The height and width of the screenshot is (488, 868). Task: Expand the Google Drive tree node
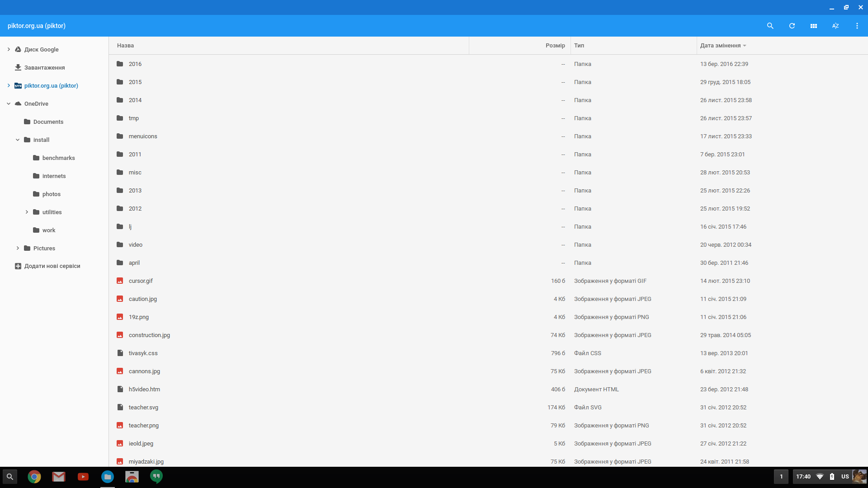tap(9, 49)
